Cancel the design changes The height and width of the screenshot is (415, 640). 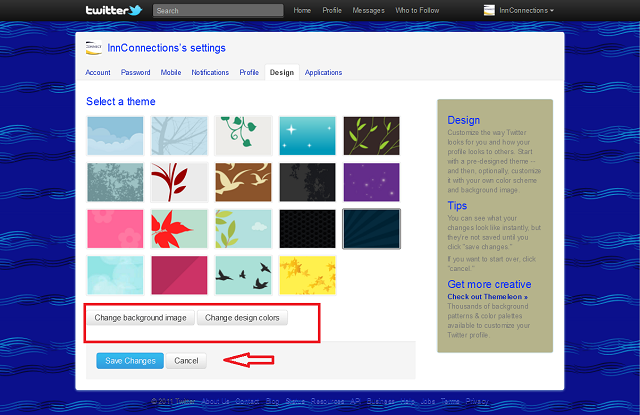click(186, 360)
